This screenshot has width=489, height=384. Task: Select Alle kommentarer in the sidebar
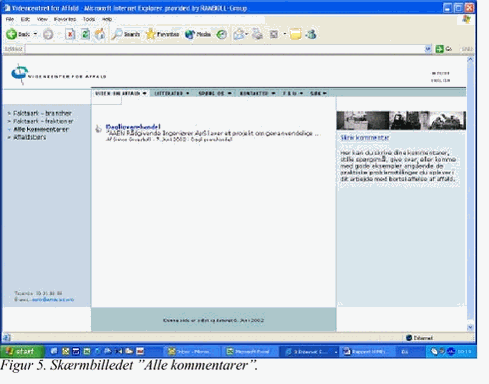[x=41, y=129]
